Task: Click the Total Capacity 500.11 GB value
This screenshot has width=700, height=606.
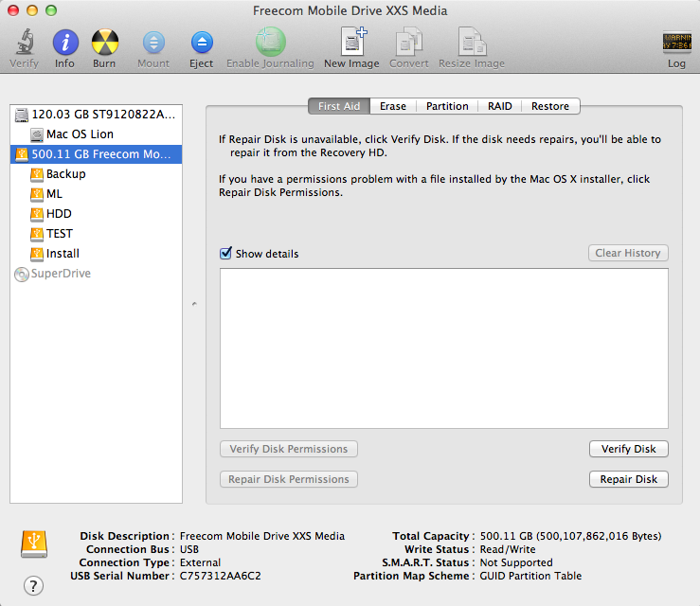Action: (x=570, y=536)
